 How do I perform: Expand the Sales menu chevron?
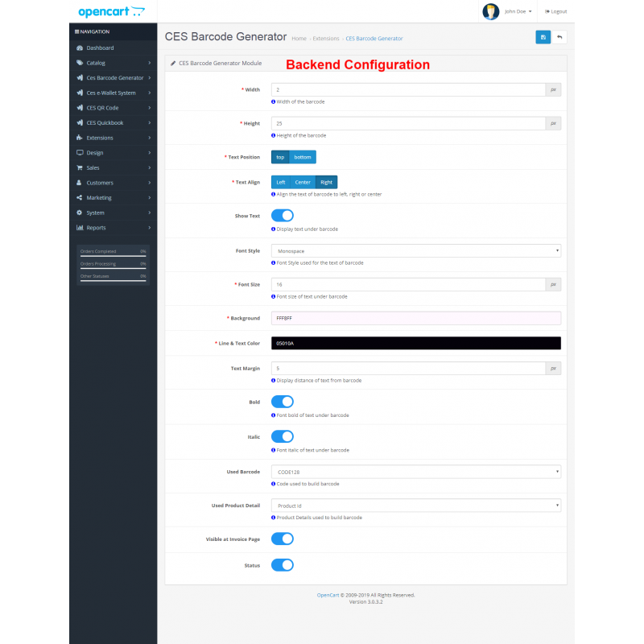point(150,167)
